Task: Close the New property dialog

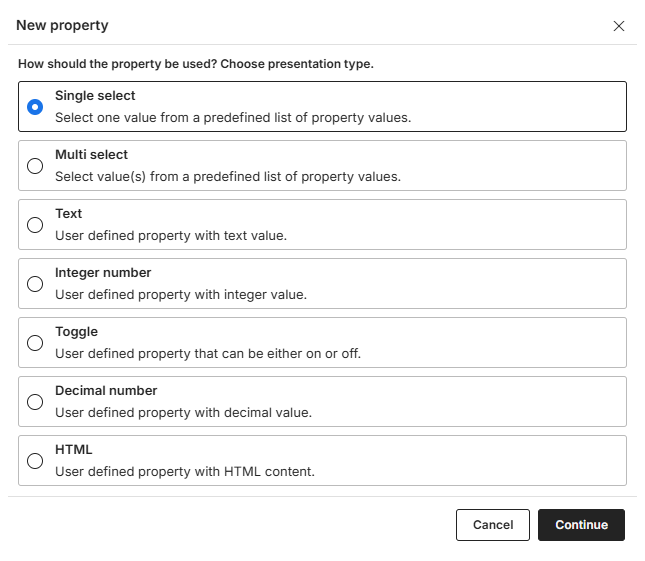Action: click(619, 26)
